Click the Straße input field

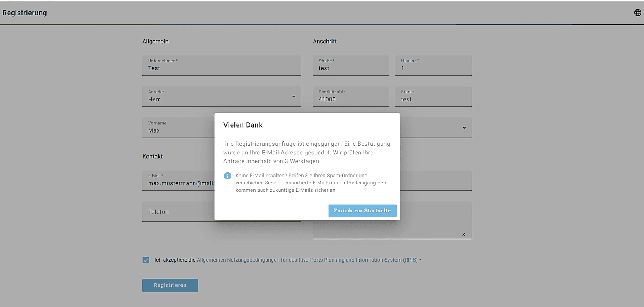pos(351,65)
